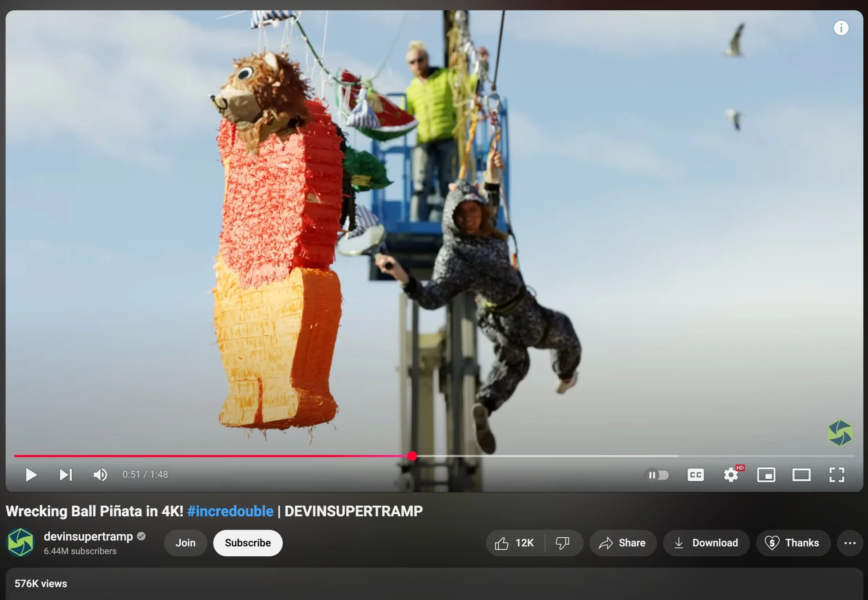This screenshot has width=868, height=600.
Task: Open the #incredouble hashtag link
Action: click(230, 511)
